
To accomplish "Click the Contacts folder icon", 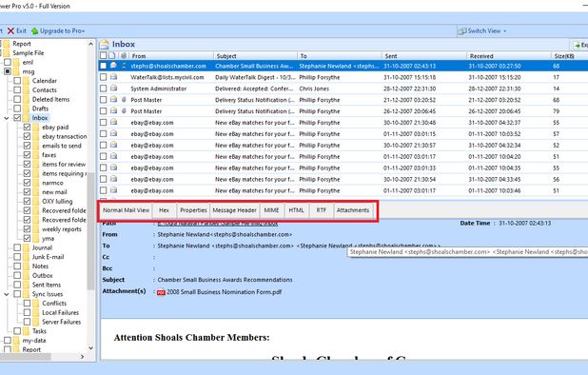I will [26, 90].
